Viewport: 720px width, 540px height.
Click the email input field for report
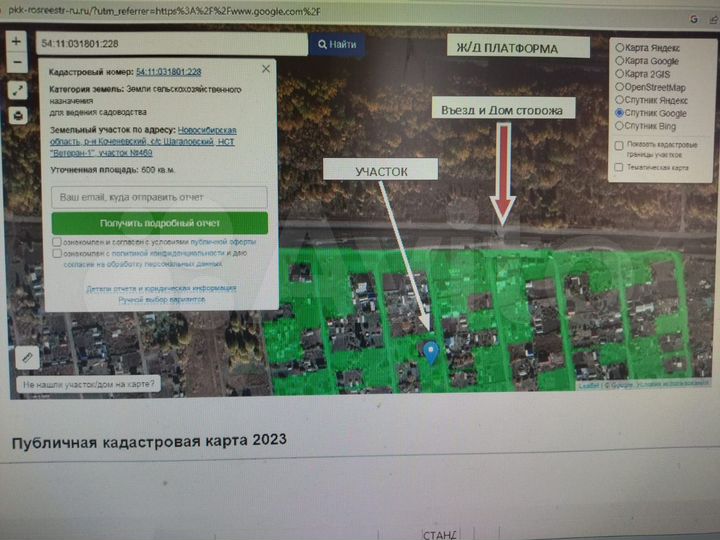pyautogui.click(x=159, y=198)
